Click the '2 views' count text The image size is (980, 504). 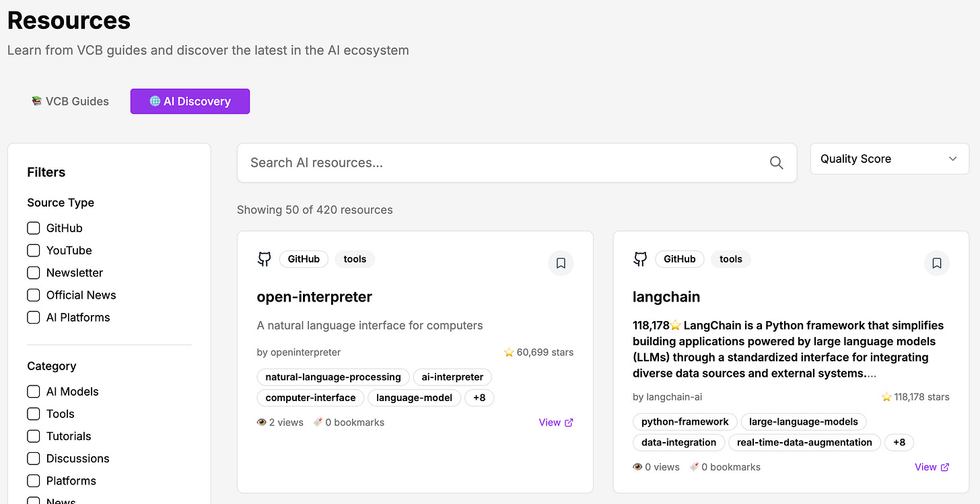pyautogui.click(x=286, y=423)
